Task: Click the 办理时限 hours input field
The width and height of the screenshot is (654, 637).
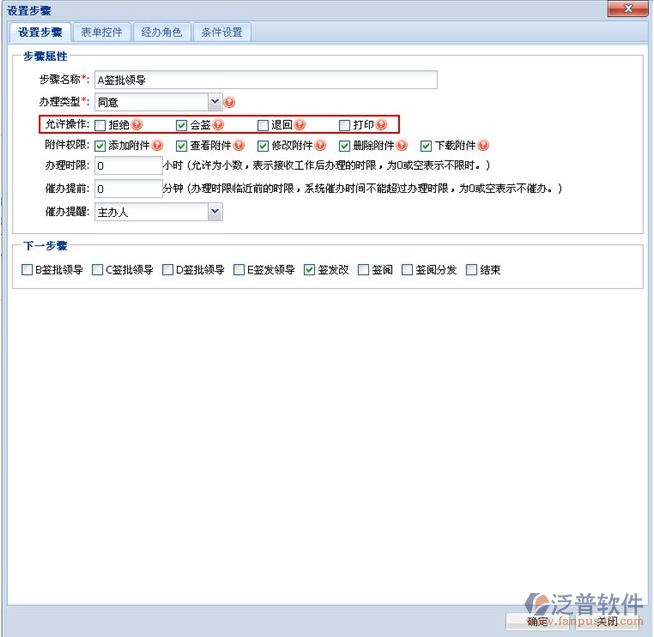Action: coord(128,166)
